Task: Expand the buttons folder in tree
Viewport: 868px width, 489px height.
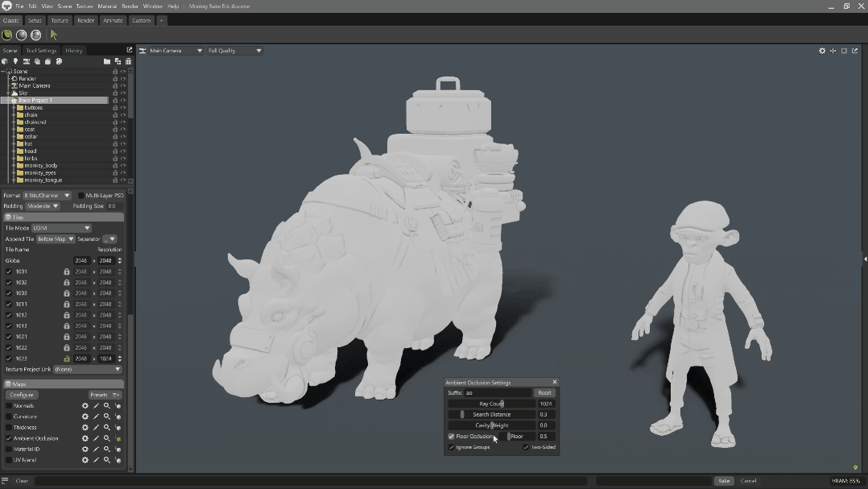Action: 14,107
